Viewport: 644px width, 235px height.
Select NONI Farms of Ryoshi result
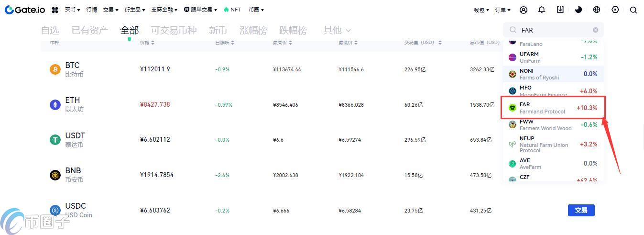(553, 74)
